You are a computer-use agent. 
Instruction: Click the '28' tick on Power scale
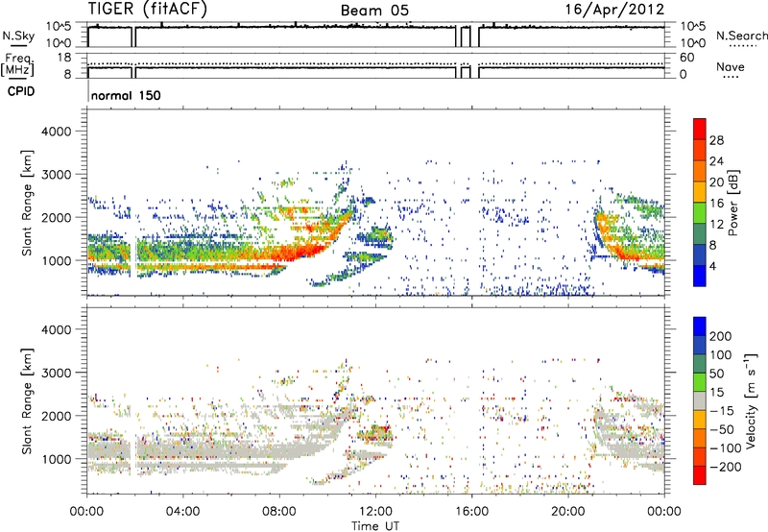(x=716, y=140)
